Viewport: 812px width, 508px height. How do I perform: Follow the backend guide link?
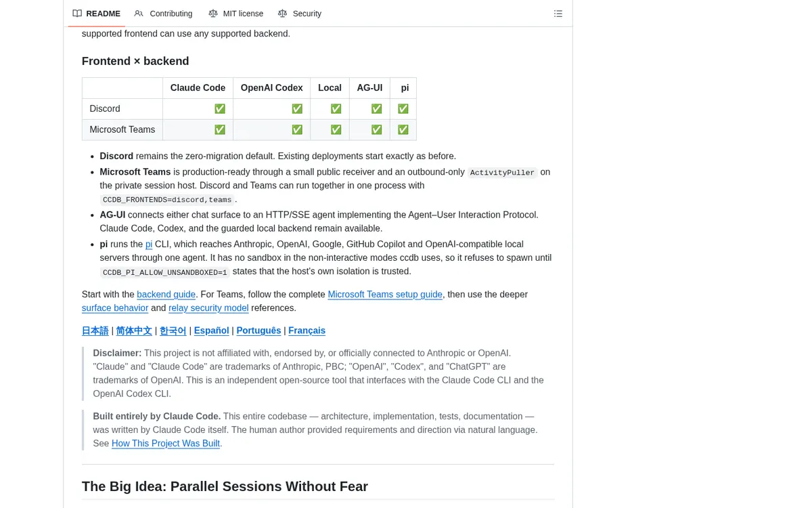[166, 295]
